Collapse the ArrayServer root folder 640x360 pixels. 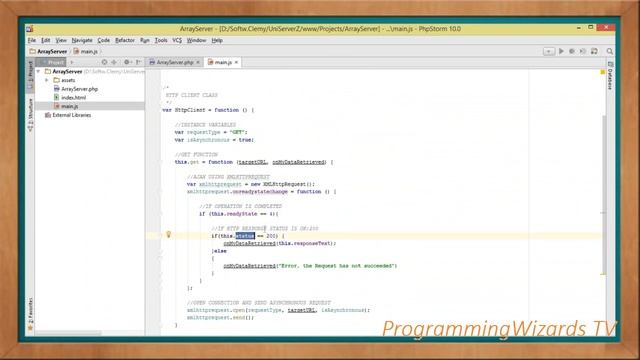(x=39, y=71)
